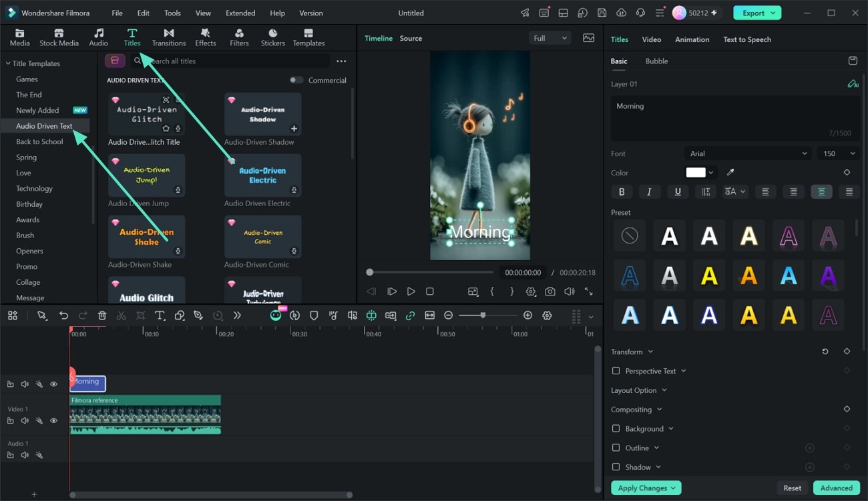Enable the Perspective Text checkbox
Image resolution: width=868 pixels, height=501 pixels.
click(616, 371)
